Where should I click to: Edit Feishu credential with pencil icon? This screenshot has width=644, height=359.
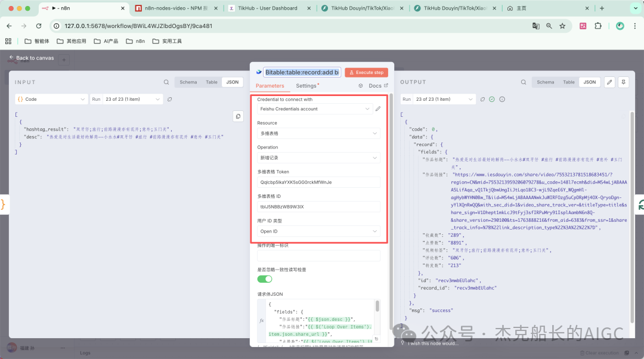pos(378,109)
